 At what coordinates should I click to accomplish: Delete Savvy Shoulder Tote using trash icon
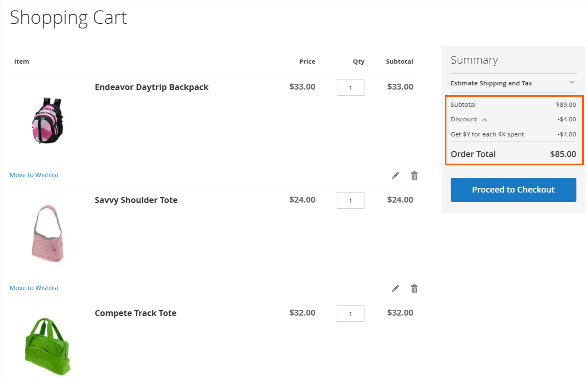[x=414, y=288]
